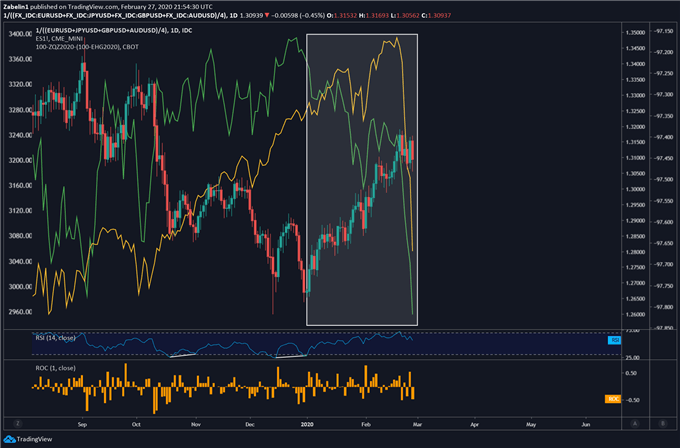This screenshot has height=448, width=680.
Task: Click the May label on time axis
Action: [x=531, y=424]
